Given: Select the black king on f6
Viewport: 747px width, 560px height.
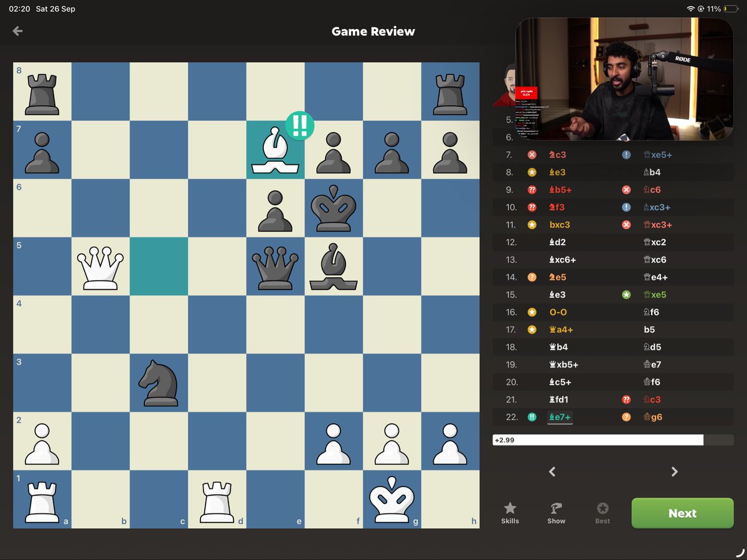Looking at the screenshot, I should [334, 208].
